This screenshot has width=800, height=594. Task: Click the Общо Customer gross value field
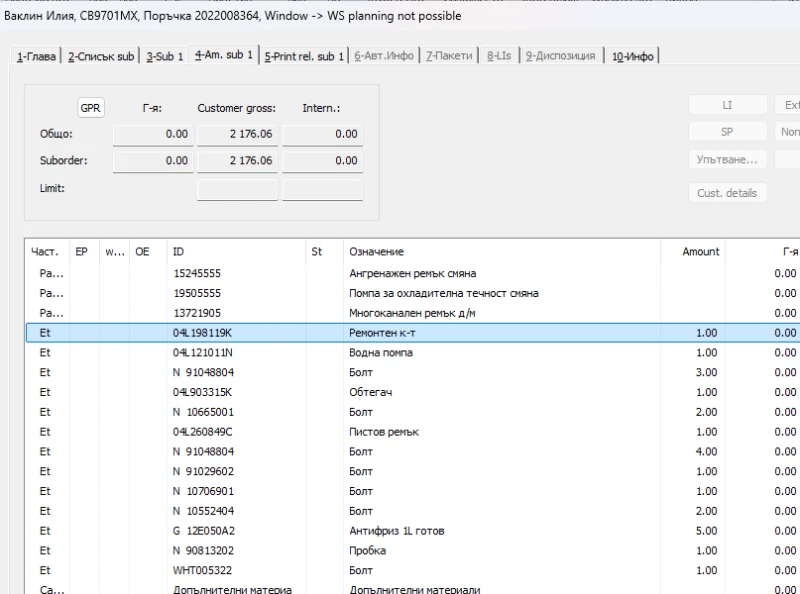[237, 134]
